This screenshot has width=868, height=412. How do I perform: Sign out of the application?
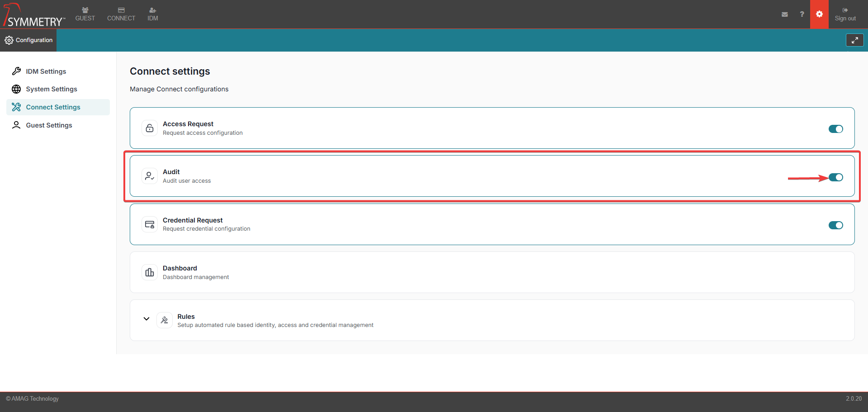tap(845, 14)
